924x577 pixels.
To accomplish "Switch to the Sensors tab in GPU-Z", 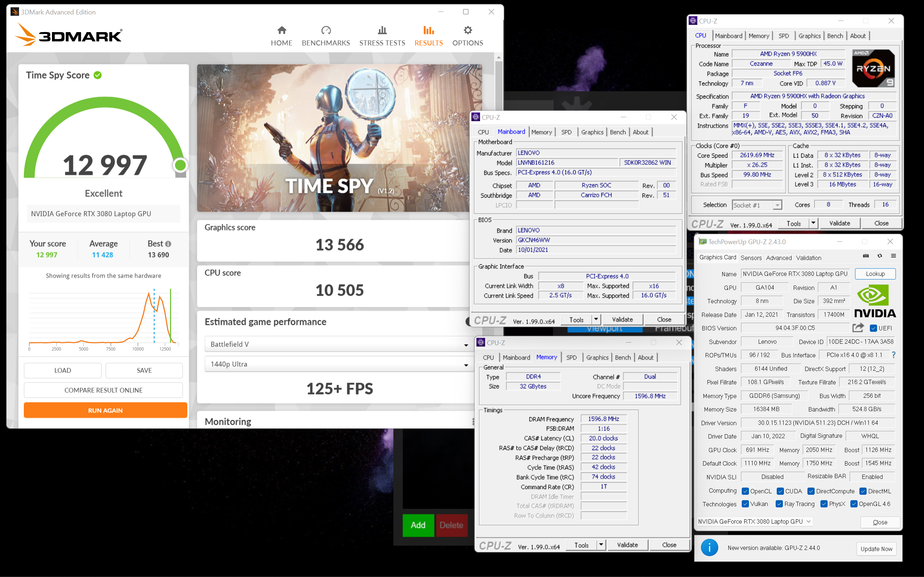I will coord(751,257).
